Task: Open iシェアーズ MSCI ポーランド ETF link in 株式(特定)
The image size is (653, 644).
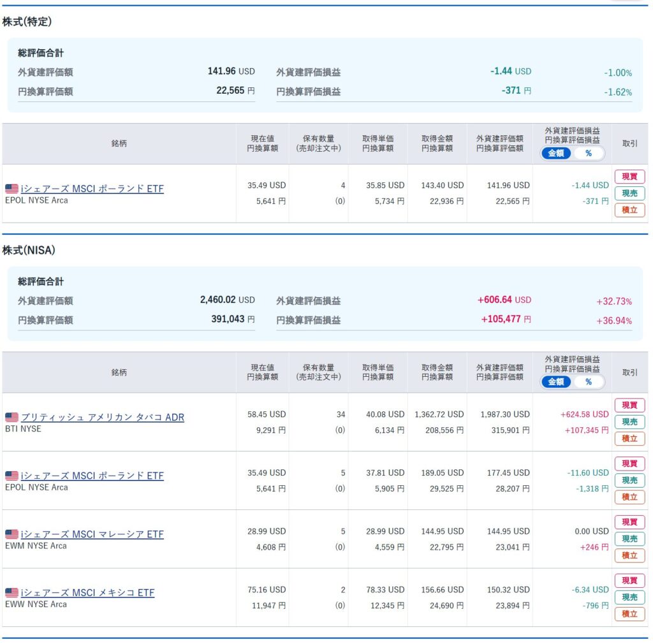Action: point(92,189)
